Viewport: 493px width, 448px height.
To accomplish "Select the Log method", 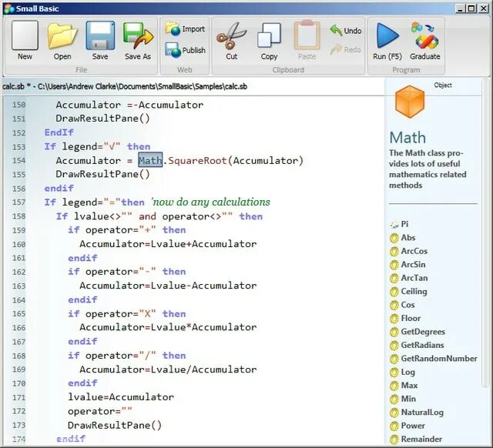I will [x=402, y=373].
